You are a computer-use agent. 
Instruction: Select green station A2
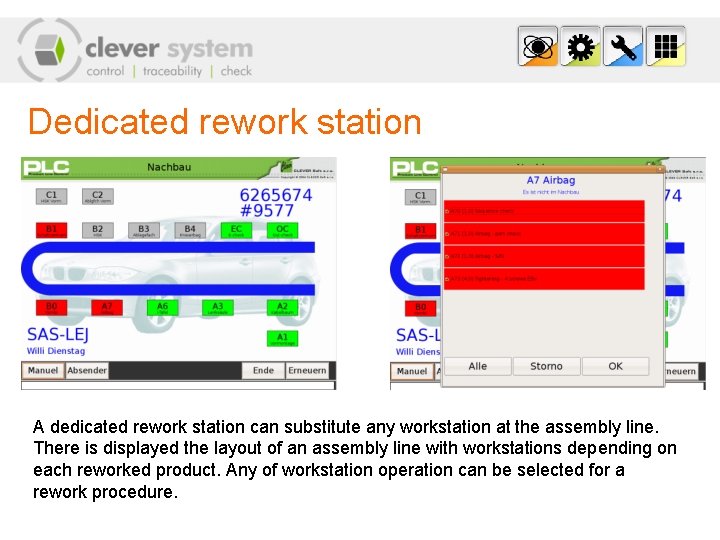click(x=282, y=308)
